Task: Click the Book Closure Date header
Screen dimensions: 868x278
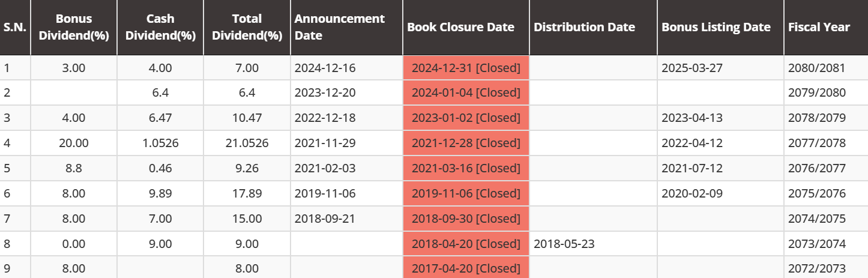Action: 460,27
